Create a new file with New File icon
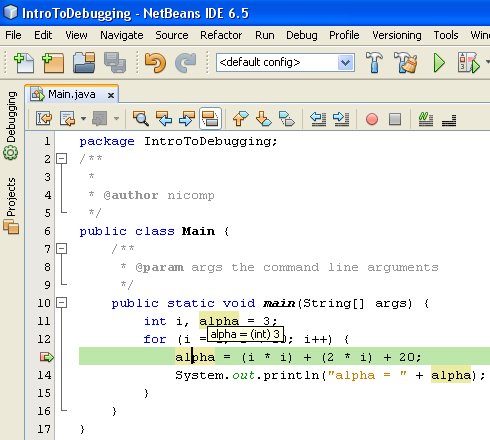This screenshot has height=440, width=490. (24, 63)
